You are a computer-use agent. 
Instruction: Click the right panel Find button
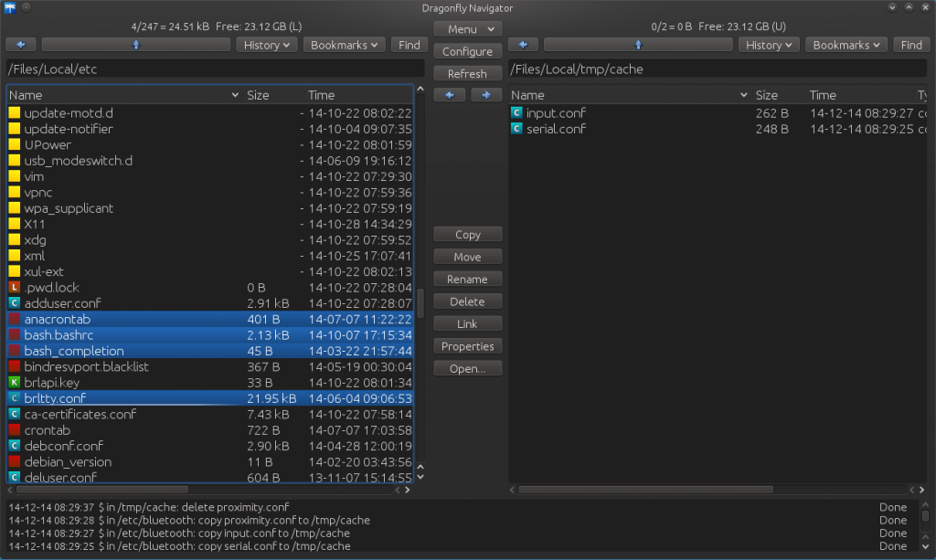click(911, 45)
